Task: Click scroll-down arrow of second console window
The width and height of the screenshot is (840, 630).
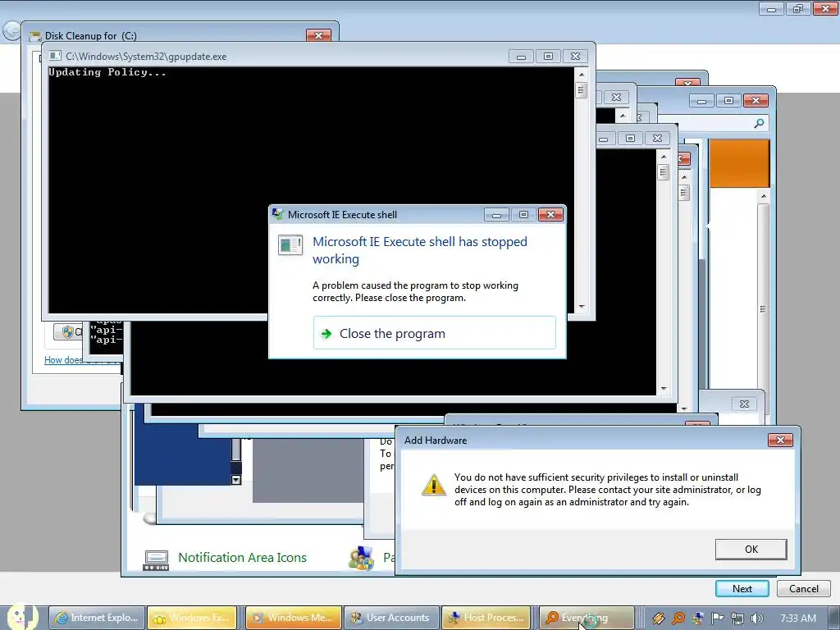Action: (663, 389)
